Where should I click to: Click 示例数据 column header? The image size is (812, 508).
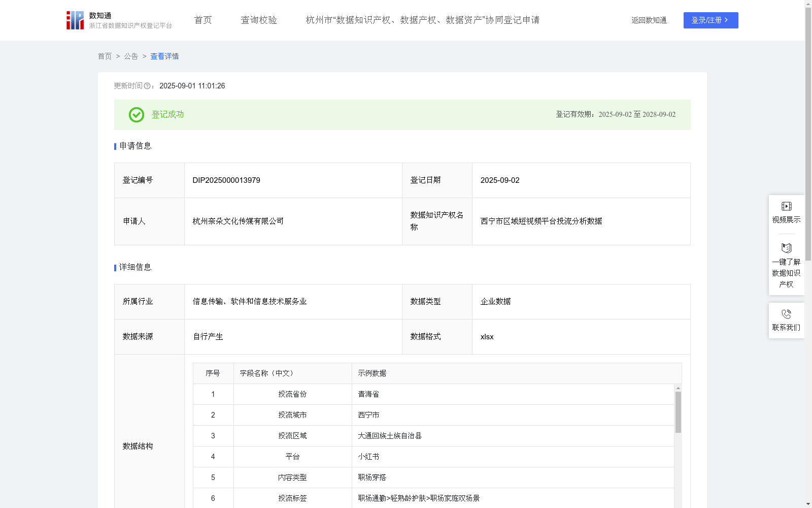coord(517,373)
